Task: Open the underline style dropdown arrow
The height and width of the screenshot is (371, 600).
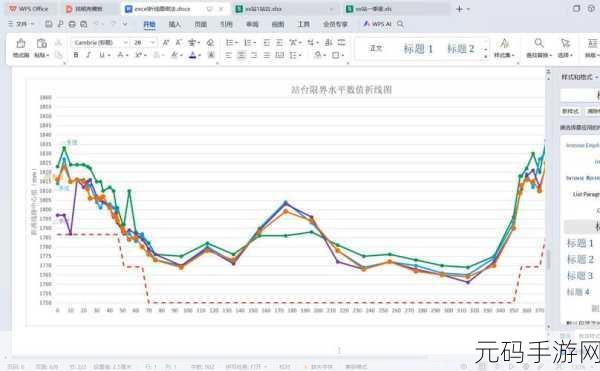Action: 109,55
